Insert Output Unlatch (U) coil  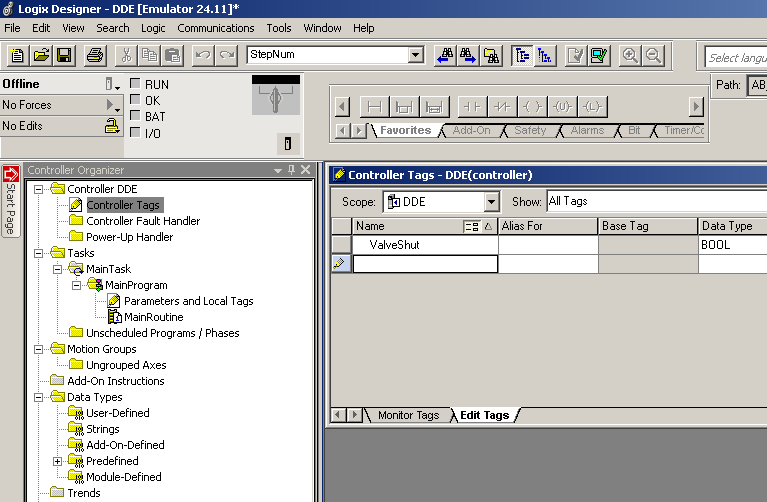[562, 107]
